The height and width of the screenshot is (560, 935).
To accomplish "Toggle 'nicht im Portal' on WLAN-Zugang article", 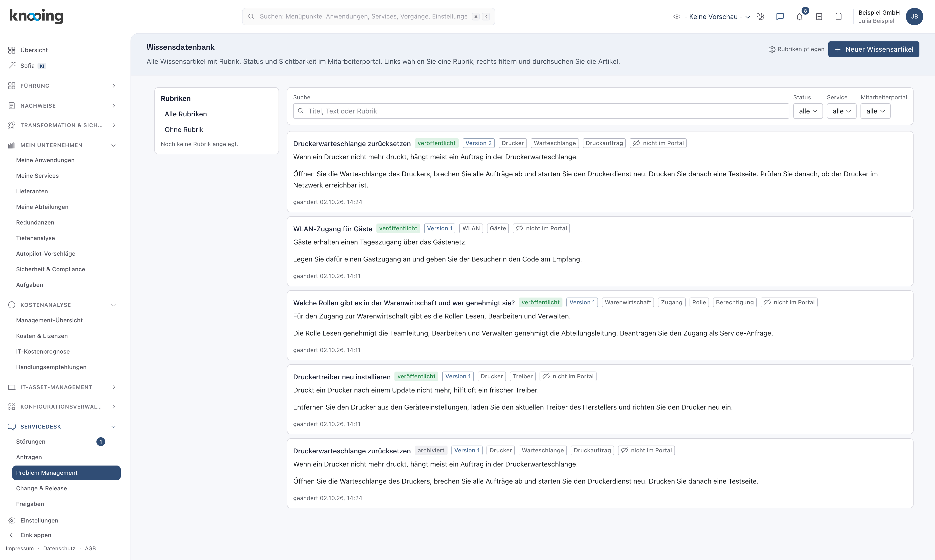I will [x=541, y=228].
